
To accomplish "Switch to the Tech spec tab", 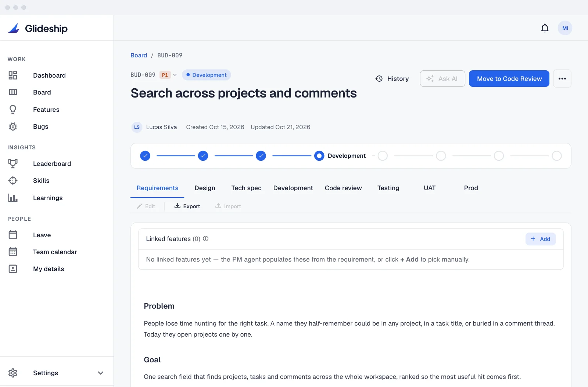I will [246, 188].
